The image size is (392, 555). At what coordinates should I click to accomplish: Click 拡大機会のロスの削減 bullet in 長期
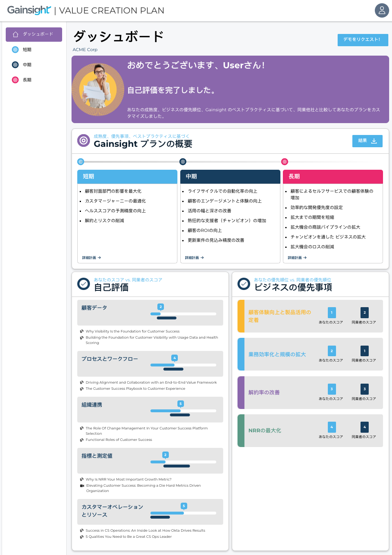pyautogui.click(x=312, y=247)
